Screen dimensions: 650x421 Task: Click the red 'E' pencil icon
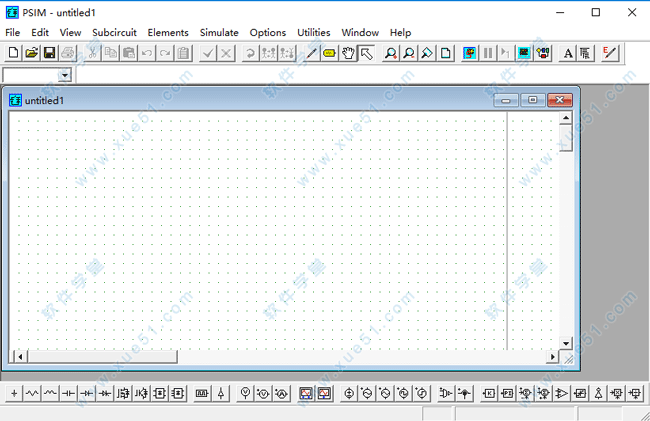(610, 53)
